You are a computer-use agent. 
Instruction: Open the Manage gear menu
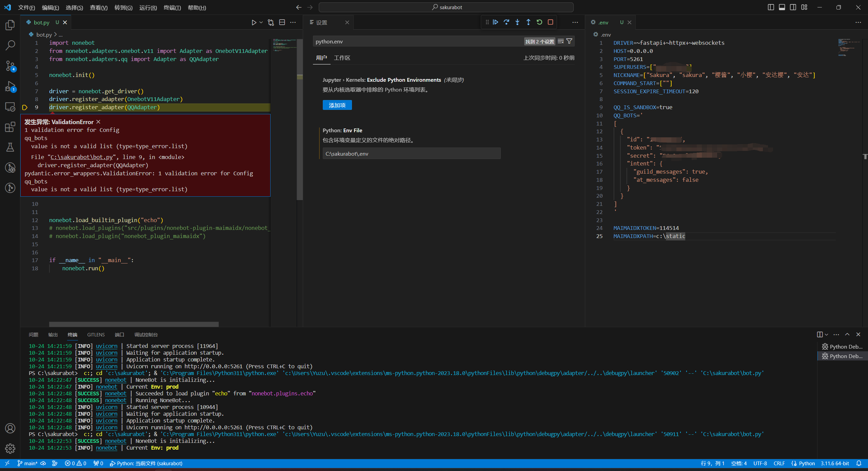click(x=10, y=449)
